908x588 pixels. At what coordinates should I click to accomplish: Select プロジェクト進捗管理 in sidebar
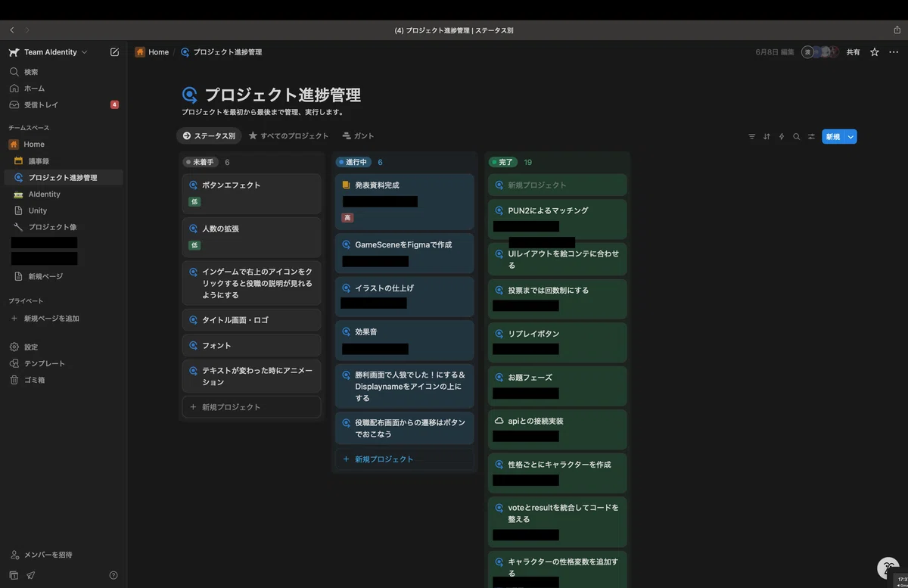pyautogui.click(x=64, y=178)
